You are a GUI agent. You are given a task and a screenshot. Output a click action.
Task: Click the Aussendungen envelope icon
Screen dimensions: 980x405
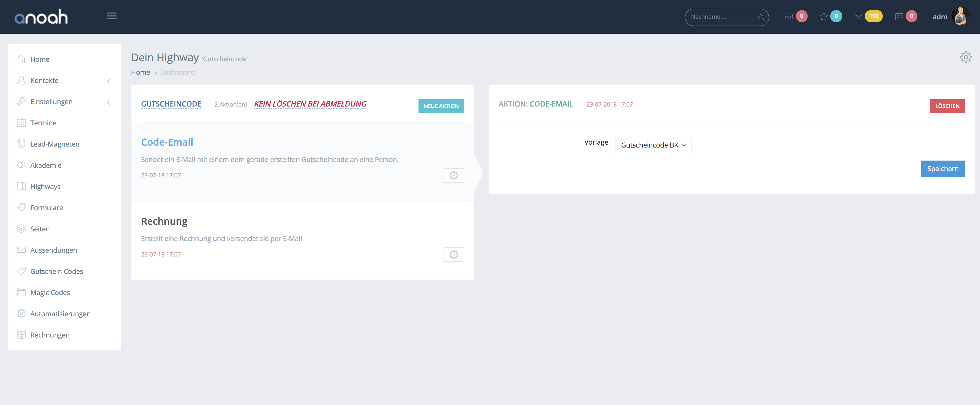(x=21, y=250)
